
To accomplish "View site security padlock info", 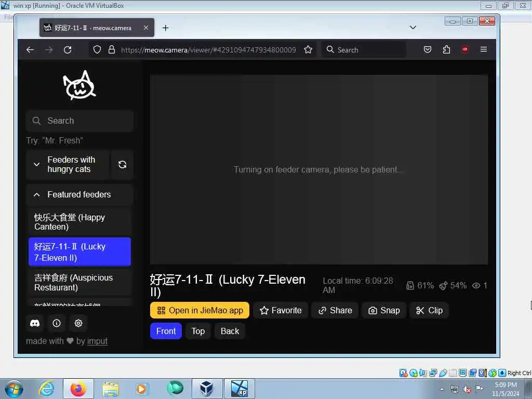I will point(112,50).
